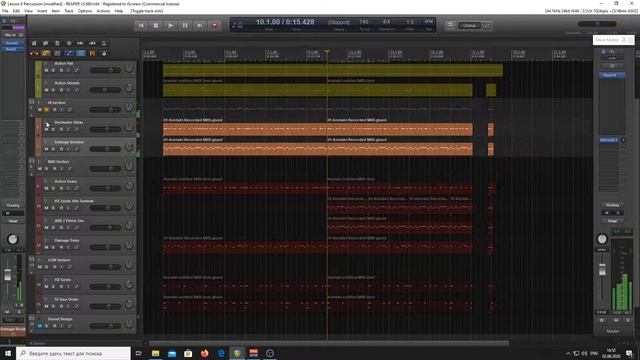The height and width of the screenshot is (360, 640).
Task: Toggle the metronome toolbar icon
Action: [104, 43]
